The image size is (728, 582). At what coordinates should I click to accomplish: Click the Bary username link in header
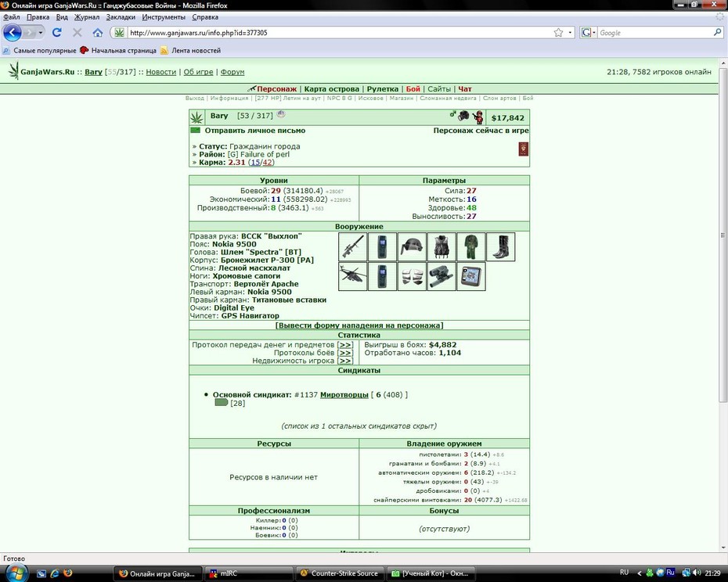(x=93, y=72)
